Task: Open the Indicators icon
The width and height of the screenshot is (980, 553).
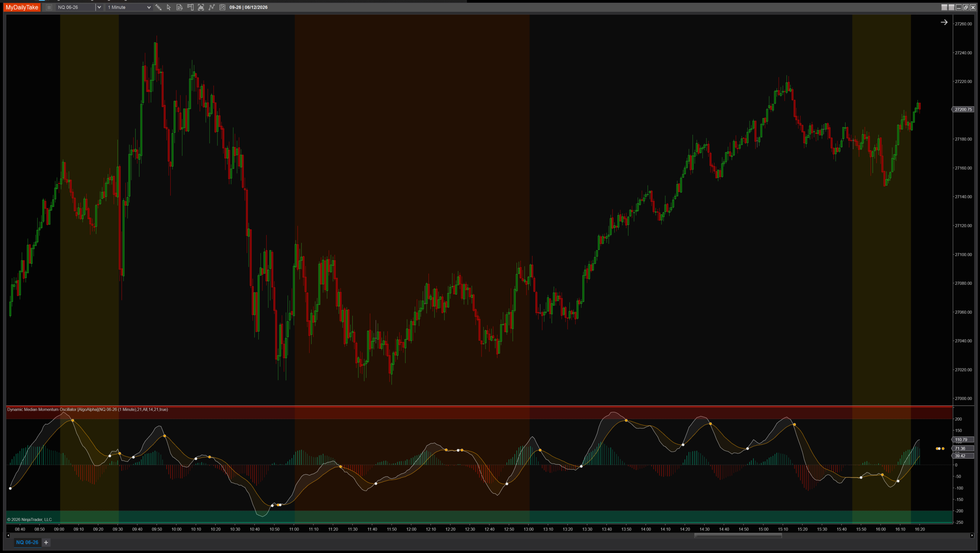Action: 212,7
